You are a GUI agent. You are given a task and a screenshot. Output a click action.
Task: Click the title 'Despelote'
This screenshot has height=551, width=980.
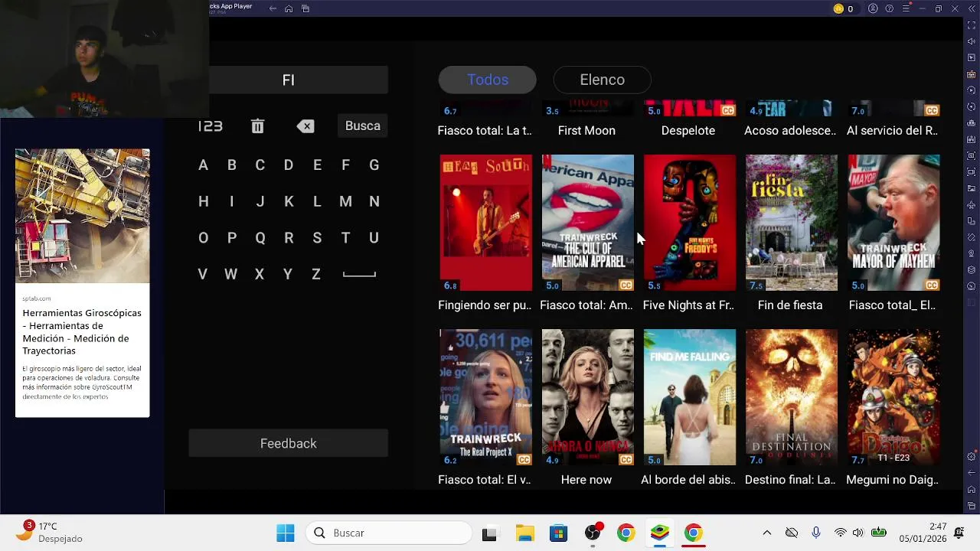[x=688, y=131]
